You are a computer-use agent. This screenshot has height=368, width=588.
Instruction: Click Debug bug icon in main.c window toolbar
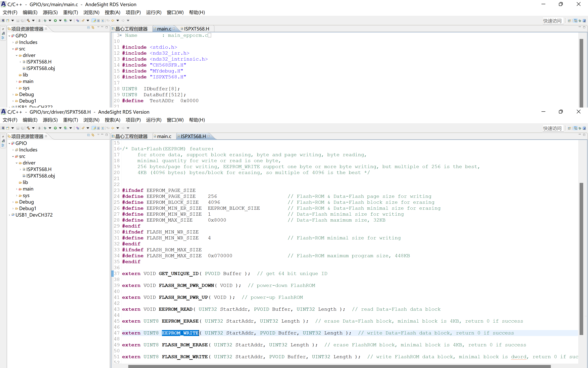pos(45,21)
